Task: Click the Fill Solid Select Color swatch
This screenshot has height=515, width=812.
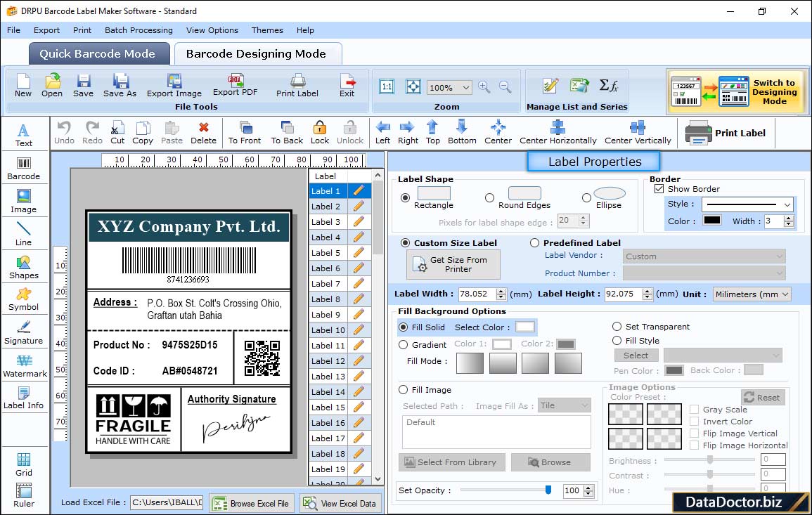Action: pos(524,327)
